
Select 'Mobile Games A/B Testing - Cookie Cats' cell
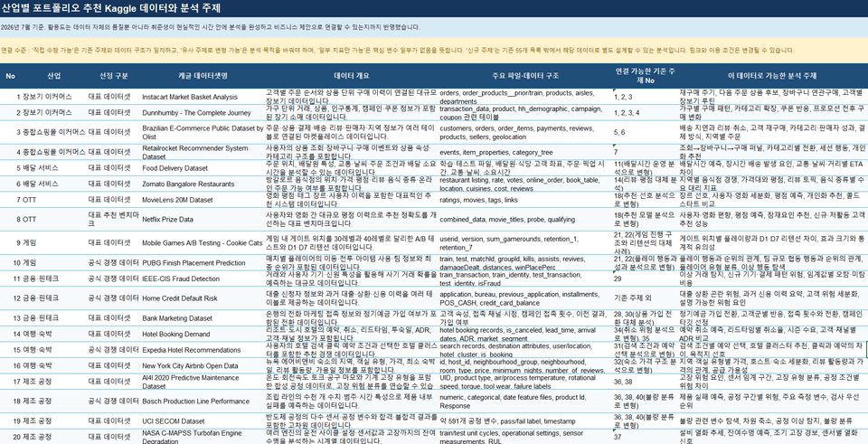[202, 243]
